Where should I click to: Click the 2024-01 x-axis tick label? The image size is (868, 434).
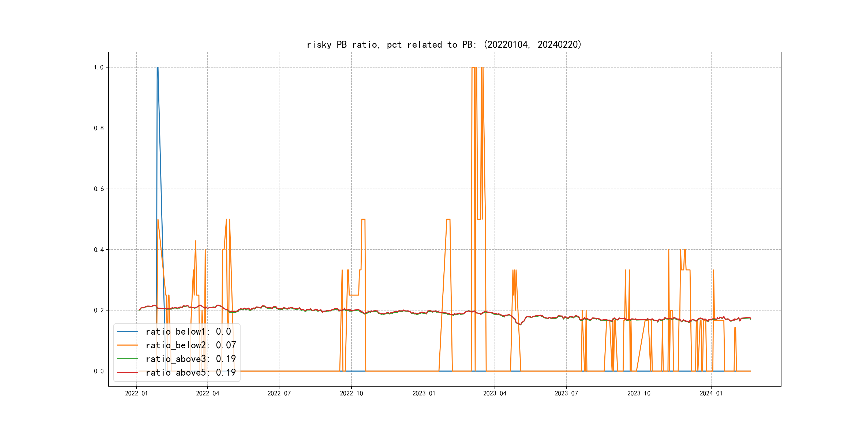[x=711, y=394]
